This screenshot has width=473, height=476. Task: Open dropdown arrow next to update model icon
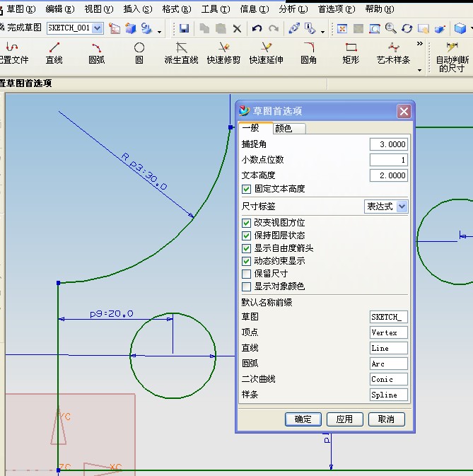[159, 32]
